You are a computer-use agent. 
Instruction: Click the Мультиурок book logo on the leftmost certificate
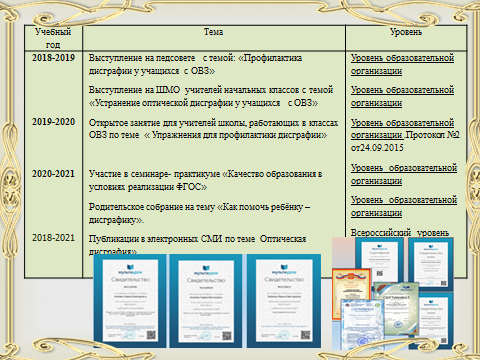[x=131, y=267]
